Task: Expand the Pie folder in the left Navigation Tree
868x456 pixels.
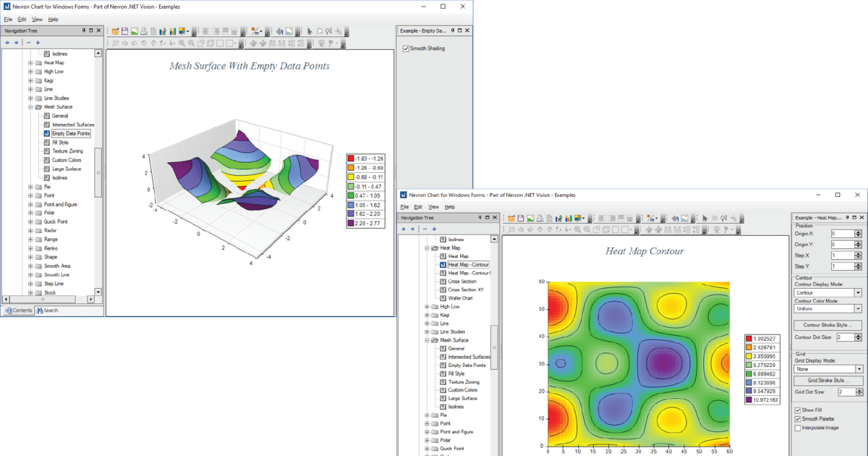Action: point(30,187)
